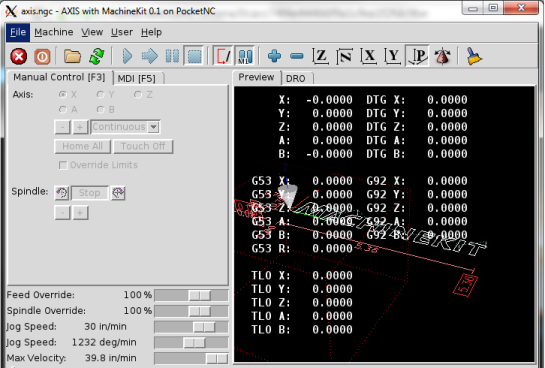Click the spindle Stop button
This screenshot has height=368, width=545.
(89, 193)
